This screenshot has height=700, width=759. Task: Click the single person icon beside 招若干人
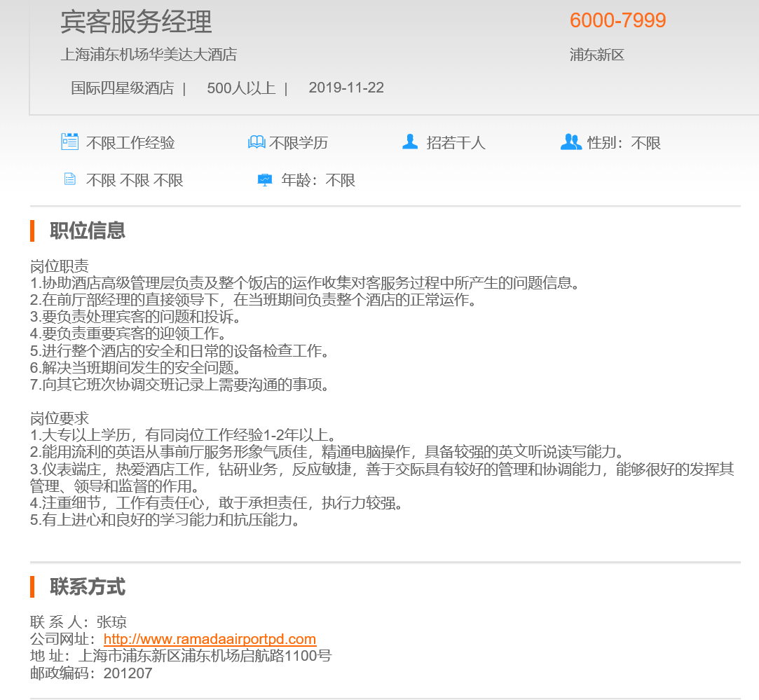click(410, 142)
